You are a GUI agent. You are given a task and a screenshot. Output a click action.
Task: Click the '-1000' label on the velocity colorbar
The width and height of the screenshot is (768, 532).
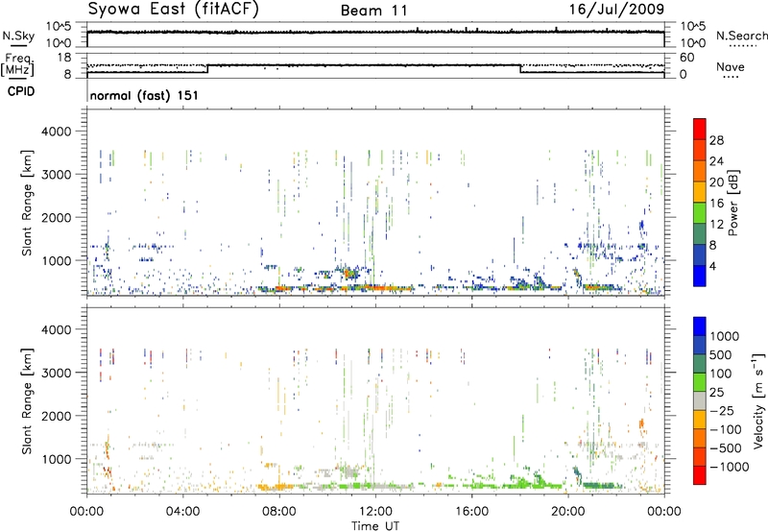point(730,467)
